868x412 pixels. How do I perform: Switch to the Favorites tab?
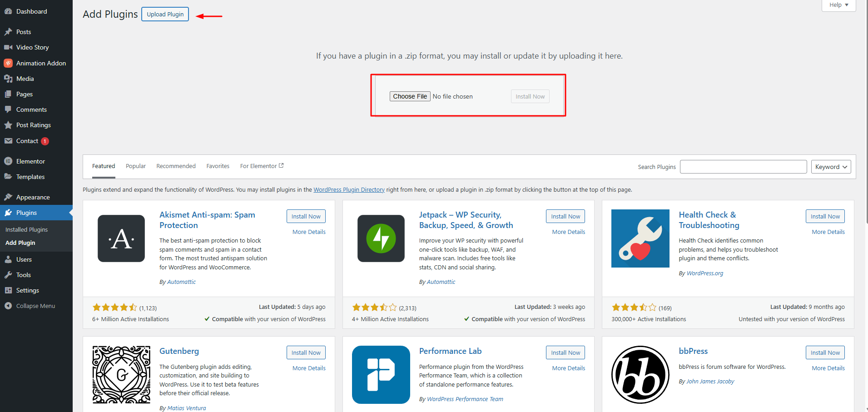coord(218,166)
